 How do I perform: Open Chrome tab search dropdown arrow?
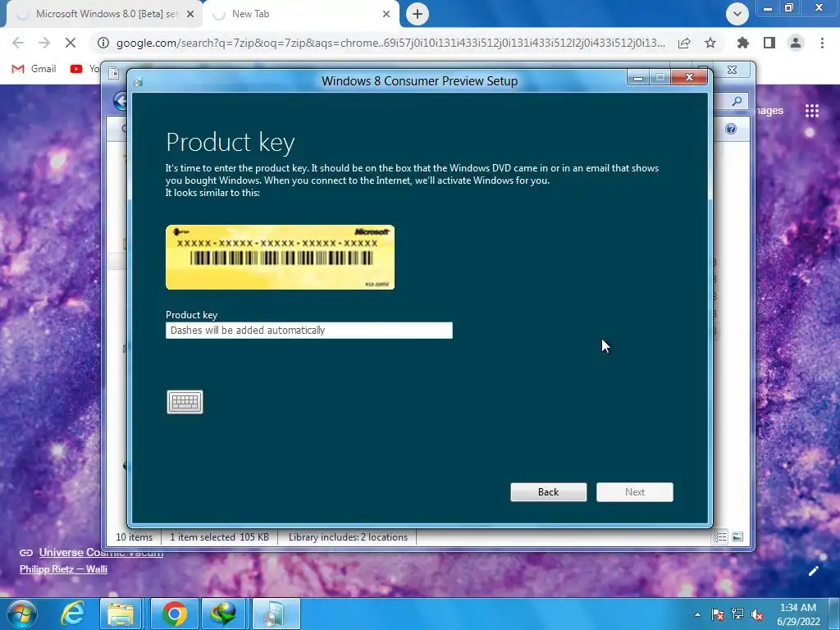(737, 15)
